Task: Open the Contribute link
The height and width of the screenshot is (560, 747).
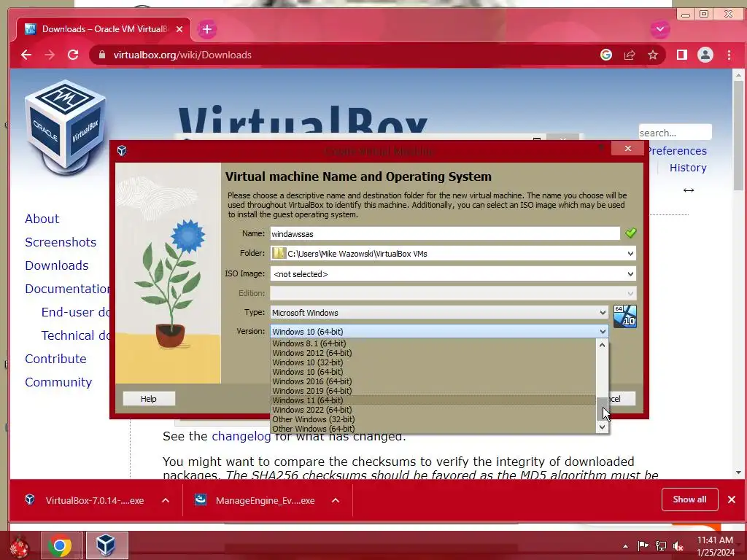Action: coord(55,359)
